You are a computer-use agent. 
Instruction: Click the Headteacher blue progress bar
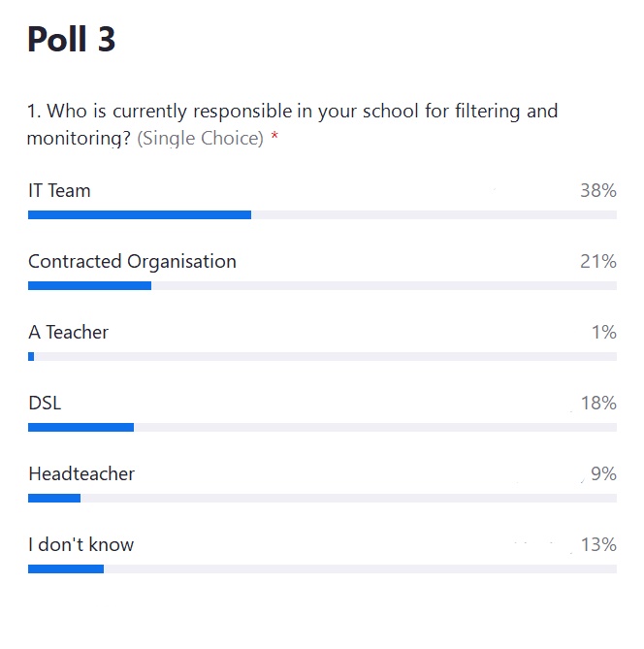click(54, 498)
